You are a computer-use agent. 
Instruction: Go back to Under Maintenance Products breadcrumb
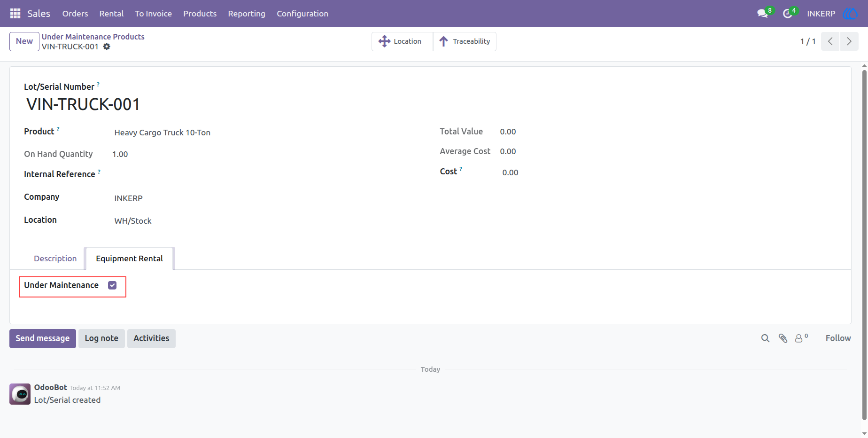(93, 37)
